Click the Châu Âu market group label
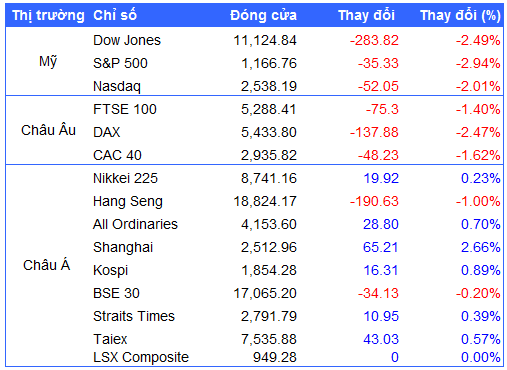 point(48,130)
